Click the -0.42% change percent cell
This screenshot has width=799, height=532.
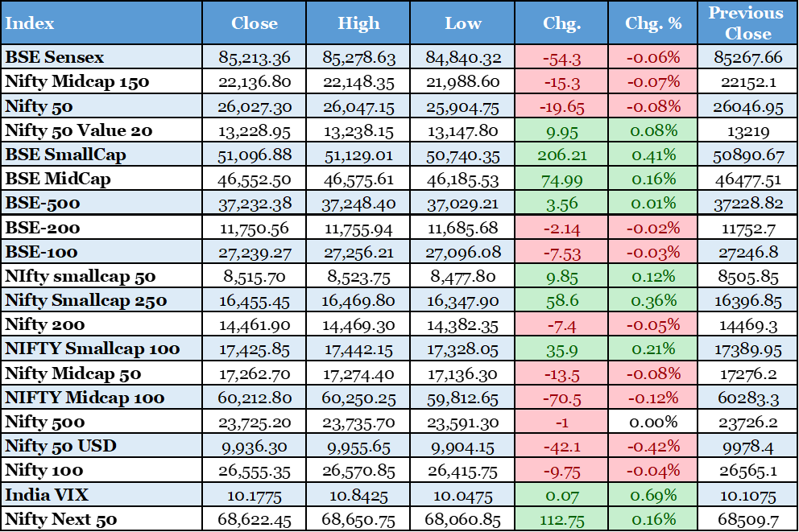pos(652,445)
